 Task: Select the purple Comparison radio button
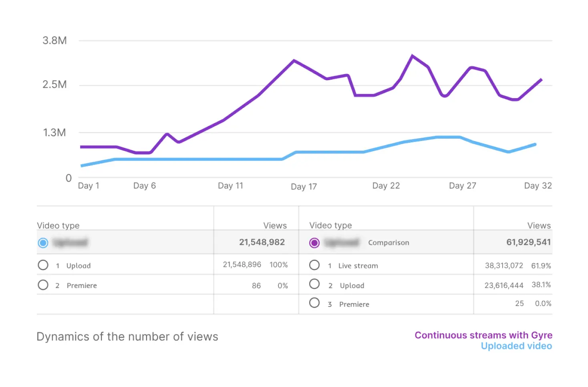[x=314, y=243]
